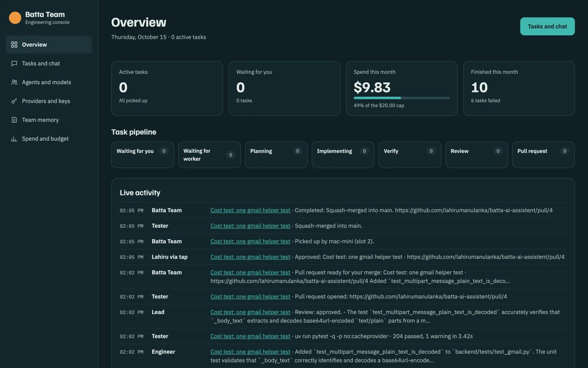Viewport: 588px width, 368px height.
Task: Click the '6 tasks failed' text
Action: tap(485, 100)
